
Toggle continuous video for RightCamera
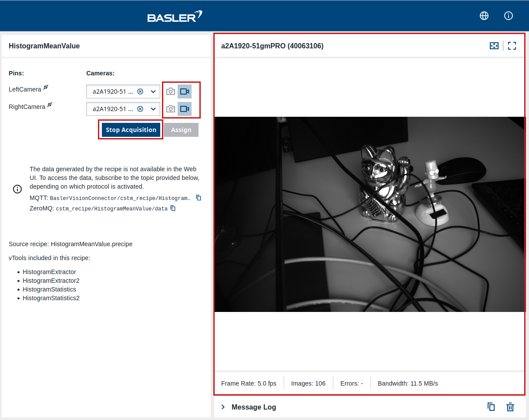click(185, 109)
